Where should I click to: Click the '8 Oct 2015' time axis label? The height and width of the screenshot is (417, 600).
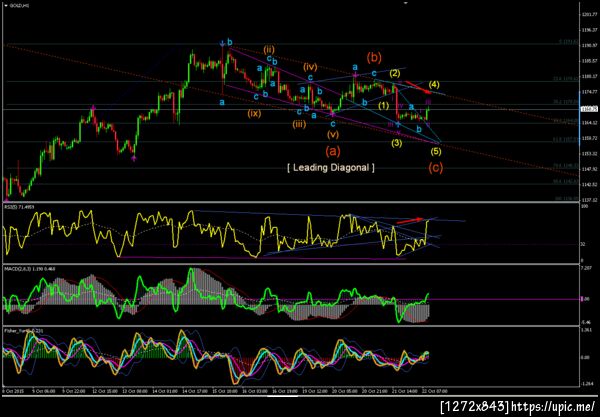[x=13, y=391]
